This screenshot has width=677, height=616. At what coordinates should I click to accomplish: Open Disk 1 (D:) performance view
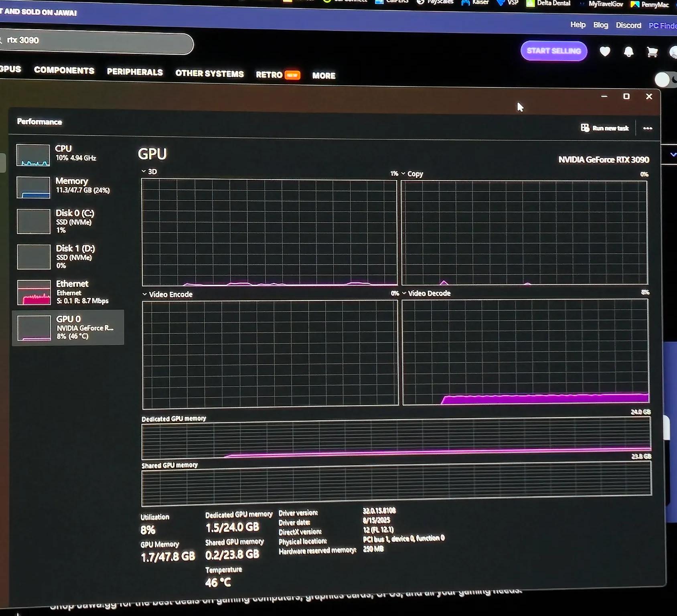tap(67, 257)
